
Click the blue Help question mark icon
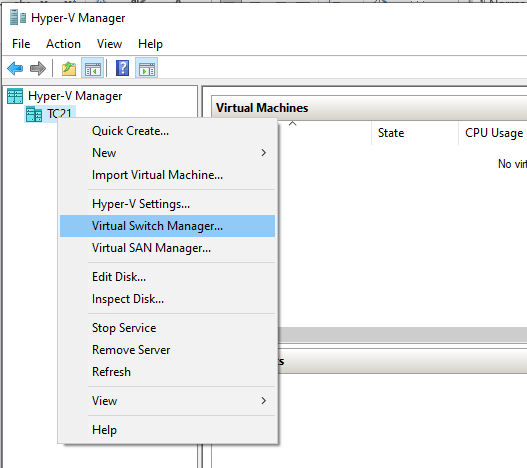coord(122,68)
